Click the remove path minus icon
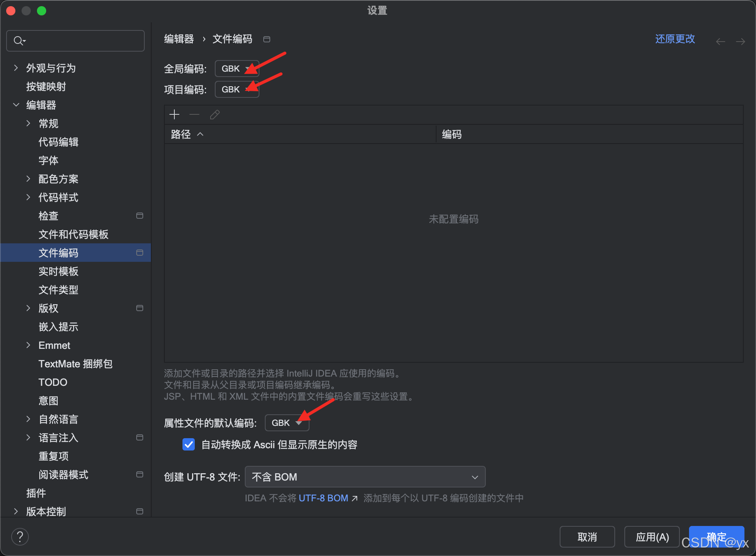756x556 pixels. [x=194, y=114]
